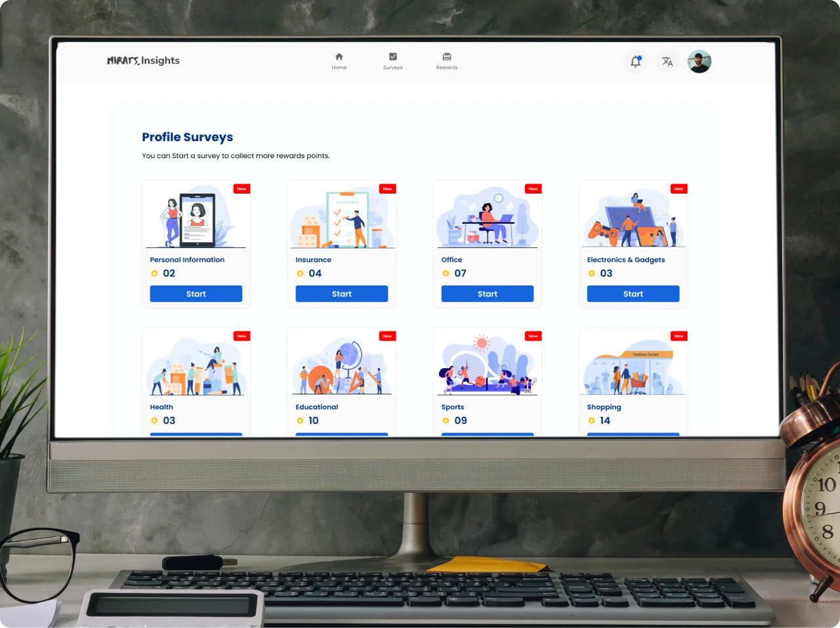This screenshot has width=840, height=628.
Task: Click the points coin icon for Shopping
Action: 591,421
